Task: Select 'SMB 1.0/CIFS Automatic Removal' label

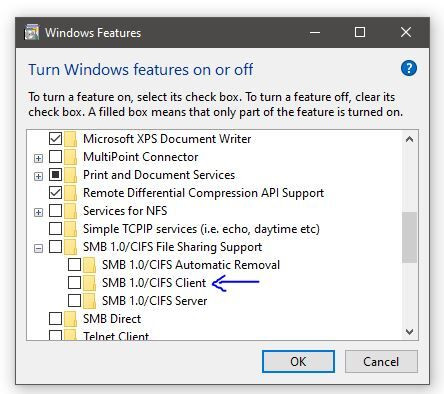Action: point(191,265)
